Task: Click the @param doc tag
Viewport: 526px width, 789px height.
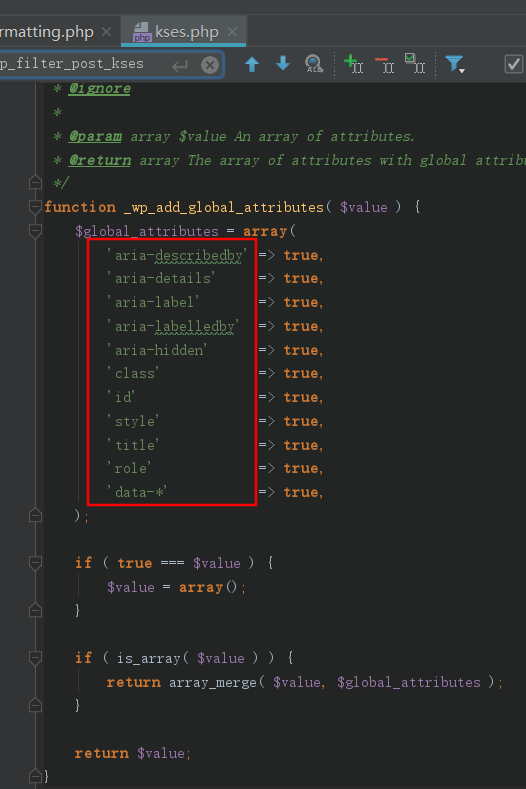Action: (x=95, y=136)
